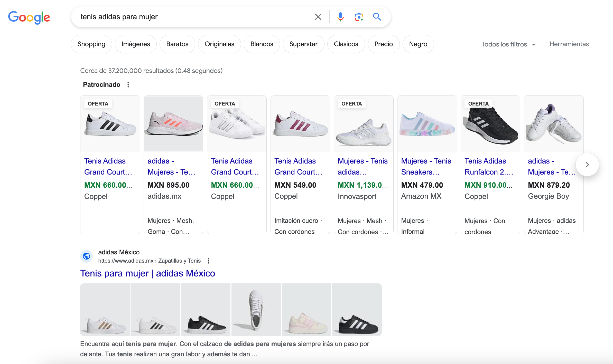Image resolution: width=613 pixels, height=364 pixels.
Task: Click the MXN 879.20 price
Action: pyautogui.click(x=549, y=185)
